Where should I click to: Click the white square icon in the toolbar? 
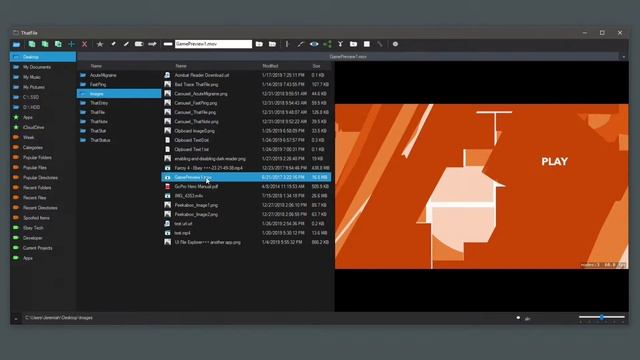click(x=367, y=44)
